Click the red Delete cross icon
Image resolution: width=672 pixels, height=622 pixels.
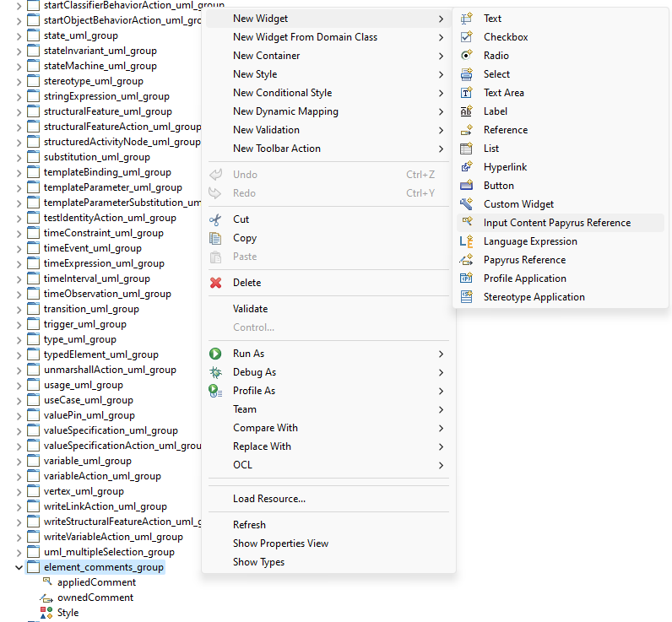[x=215, y=283]
